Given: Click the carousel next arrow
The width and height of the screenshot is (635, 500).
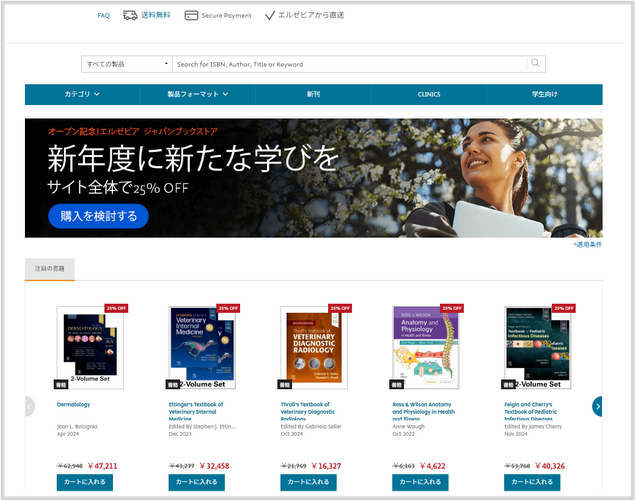Looking at the screenshot, I should [x=597, y=406].
